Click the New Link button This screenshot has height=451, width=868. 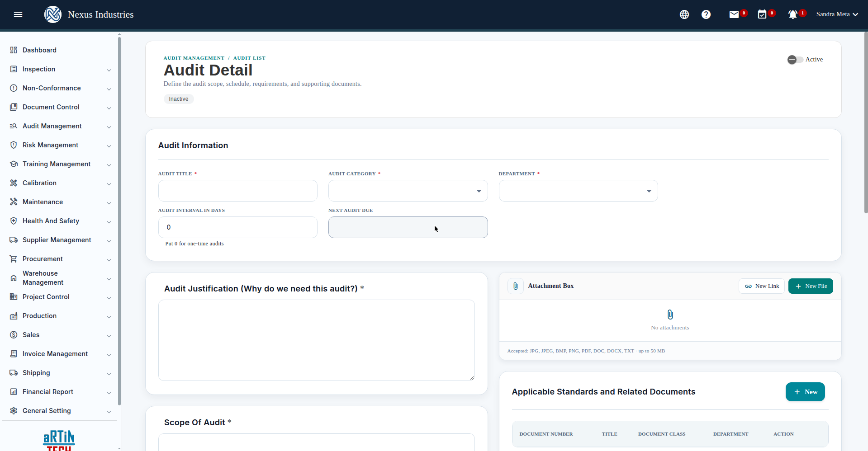click(x=762, y=286)
